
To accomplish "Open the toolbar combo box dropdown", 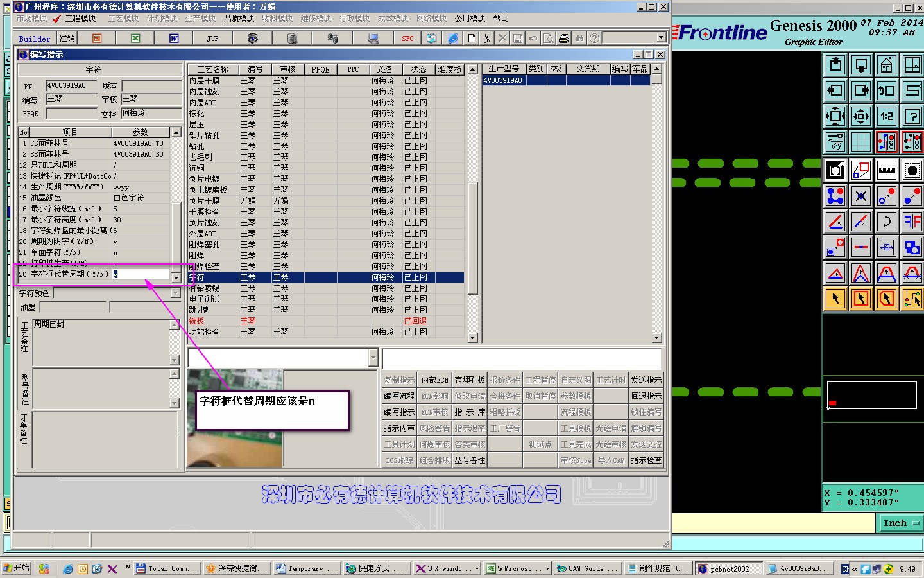I will pyautogui.click(x=662, y=38).
